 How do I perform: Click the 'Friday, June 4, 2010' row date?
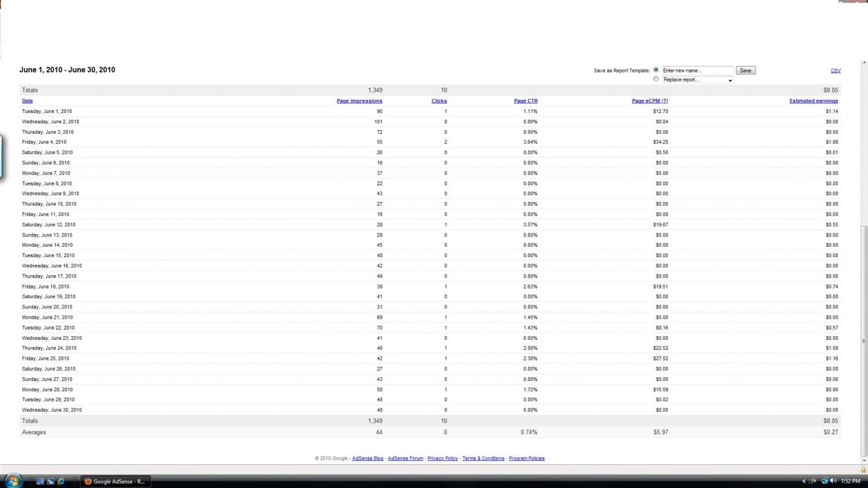tap(44, 142)
